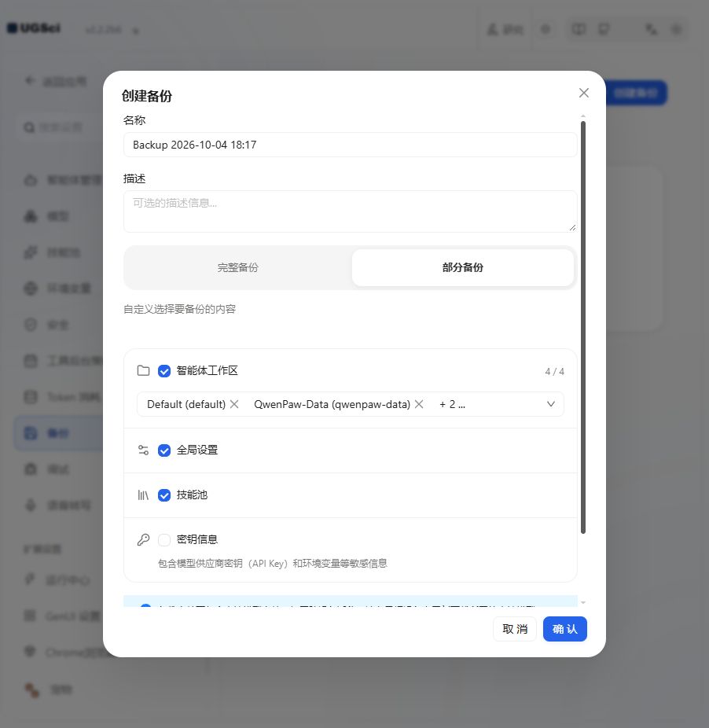The height and width of the screenshot is (728, 709).
Task: Click the 自定义选择要备份的内容 description text
Action: [180, 309]
